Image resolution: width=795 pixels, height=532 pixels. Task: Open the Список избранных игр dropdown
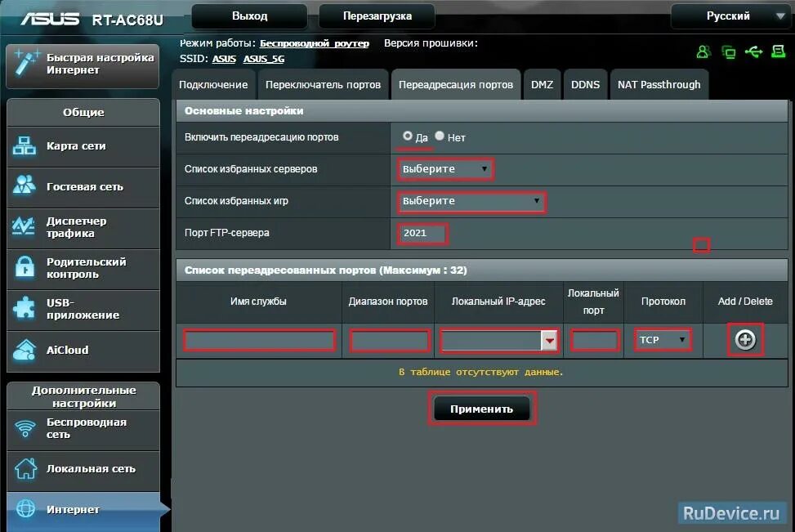coord(471,201)
